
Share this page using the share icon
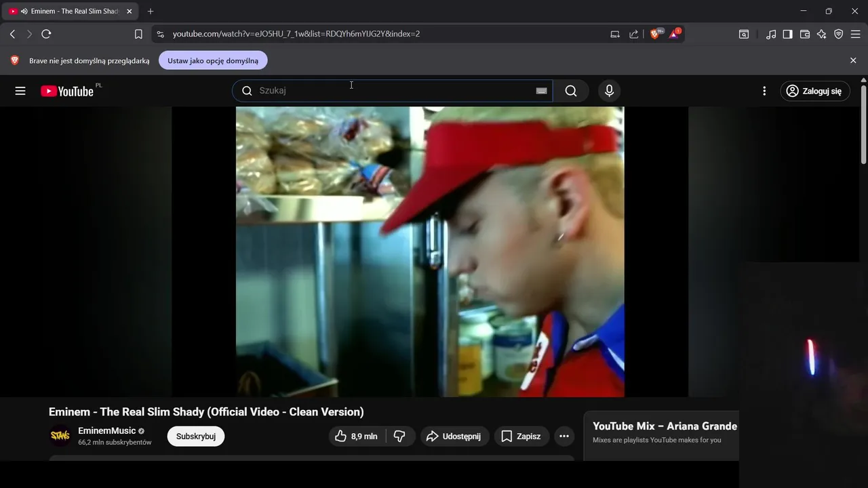(x=633, y=34)
